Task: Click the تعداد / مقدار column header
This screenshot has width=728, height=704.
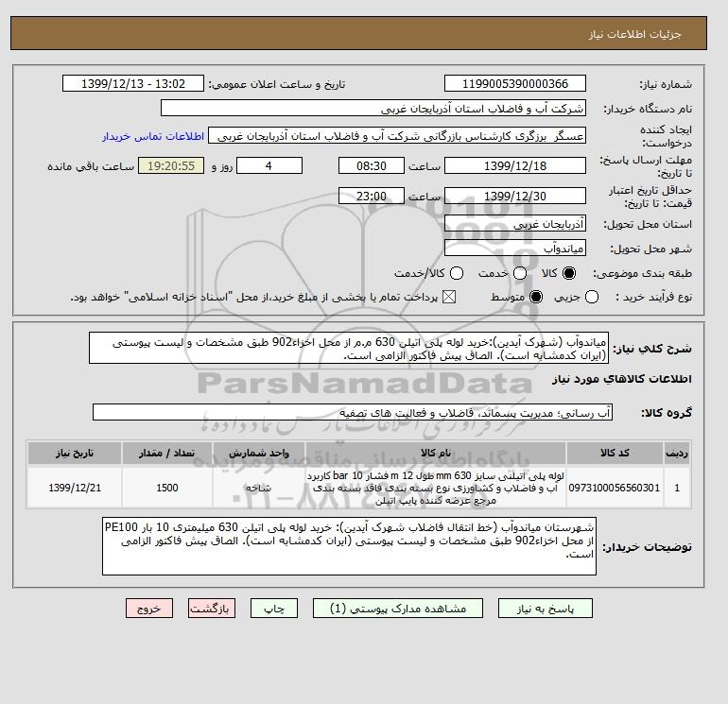Action: (x=167, y=453)
